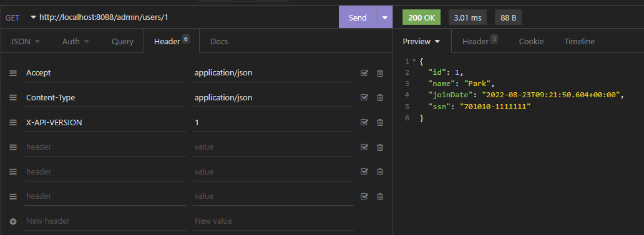Click drag handle beside Content-Type header

pos(13,98)
